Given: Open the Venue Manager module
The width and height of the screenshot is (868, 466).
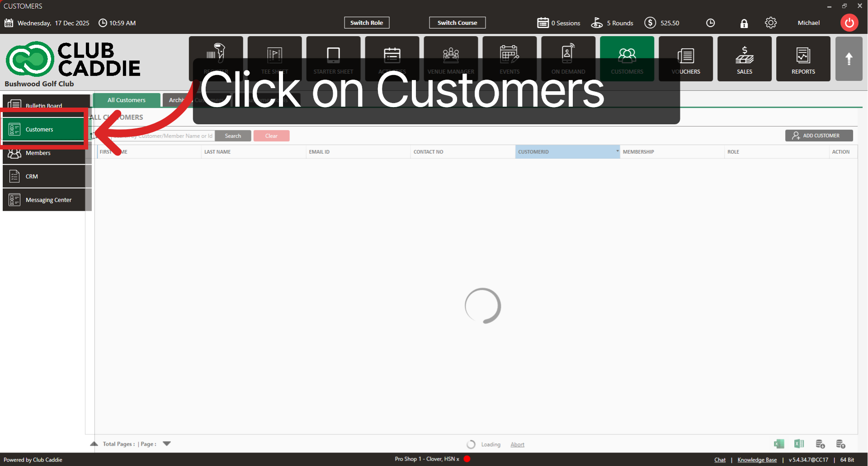Looking at the screenshot, I should [x=451, y=58].
